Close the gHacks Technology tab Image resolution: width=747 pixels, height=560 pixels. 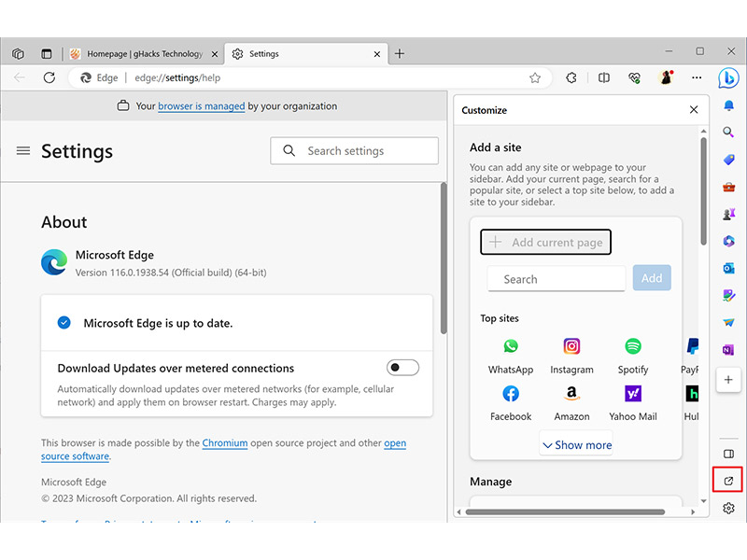pos(215,54)
